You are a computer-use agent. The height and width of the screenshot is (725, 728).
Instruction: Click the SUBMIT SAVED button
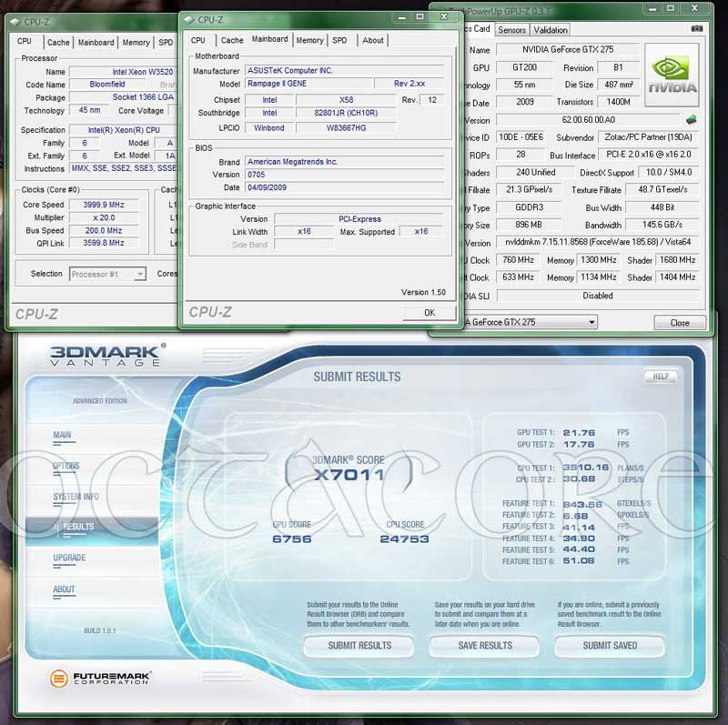610,646
